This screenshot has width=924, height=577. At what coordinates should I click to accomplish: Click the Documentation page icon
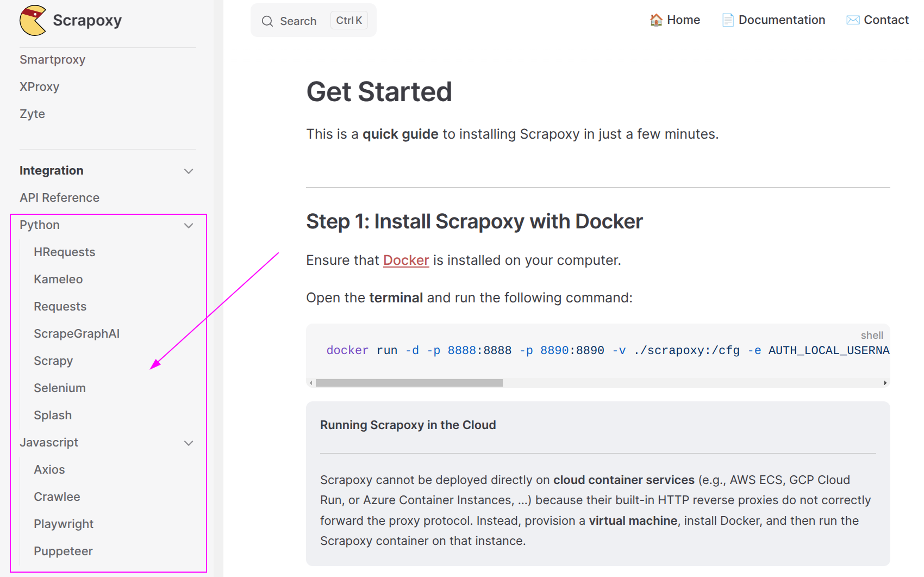pyautogui.click(x=728, y=20)
